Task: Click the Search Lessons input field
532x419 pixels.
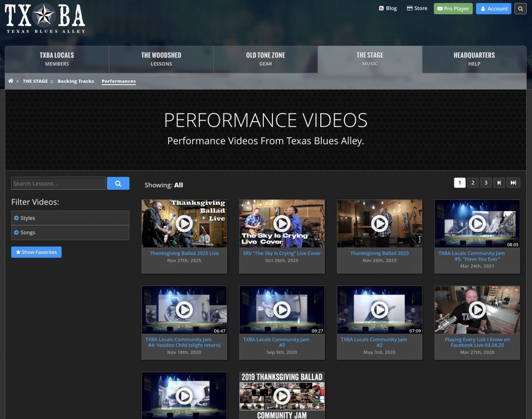Action: [x=59, y=183]
